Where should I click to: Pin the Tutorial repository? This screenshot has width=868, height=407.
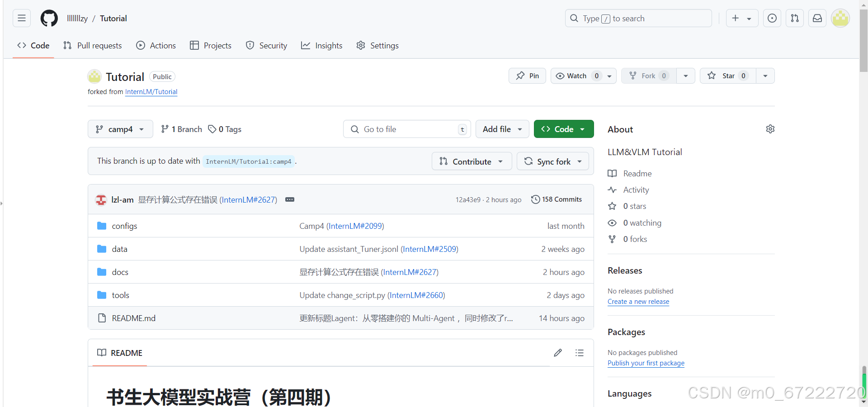pyautogui.click(x=527, y=76)
